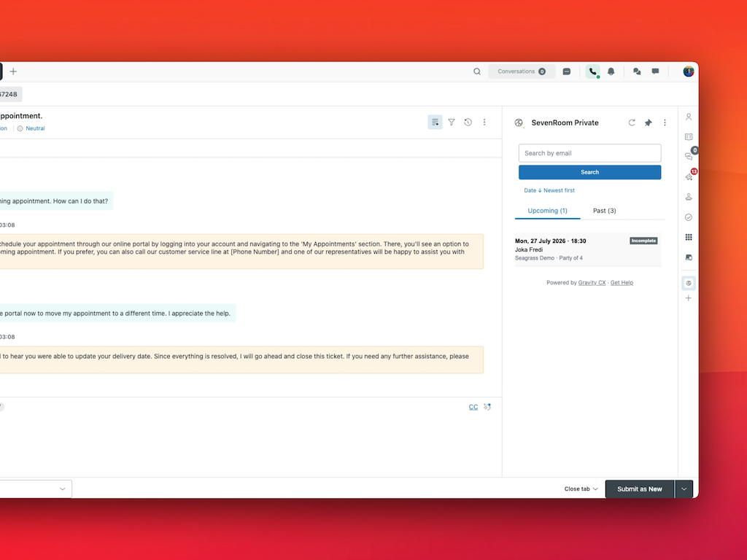Open user profile icon in right sidebar
Viewport: 747px width, 560px height.
click(689, 117)
